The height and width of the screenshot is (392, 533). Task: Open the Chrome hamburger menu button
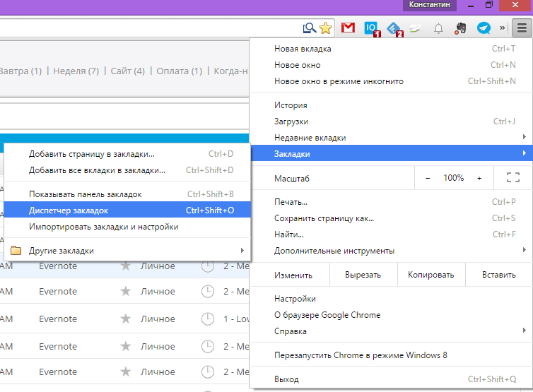(522, 28)
